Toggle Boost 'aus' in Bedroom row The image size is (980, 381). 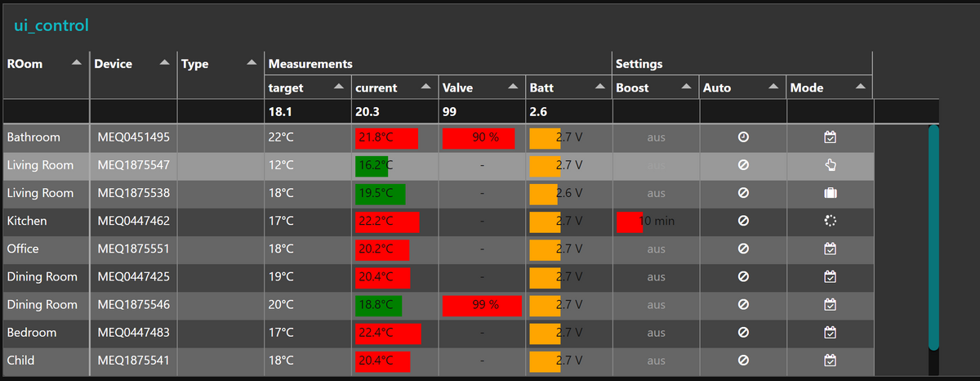point(656,333)
